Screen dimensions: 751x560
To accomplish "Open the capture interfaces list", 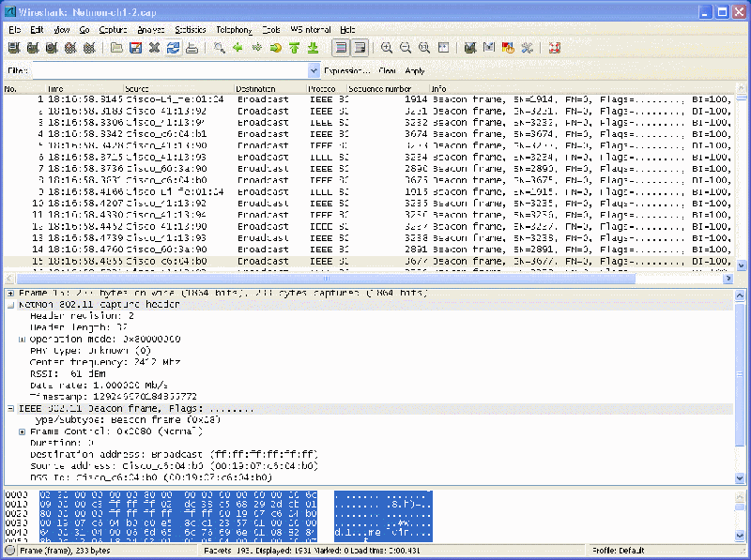I will 14,48.
